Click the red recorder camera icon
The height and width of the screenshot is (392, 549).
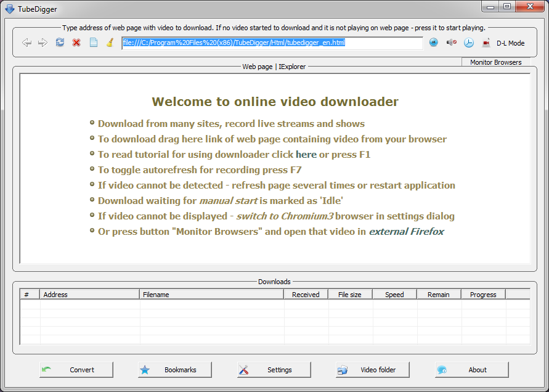click(x=486, y=43)
